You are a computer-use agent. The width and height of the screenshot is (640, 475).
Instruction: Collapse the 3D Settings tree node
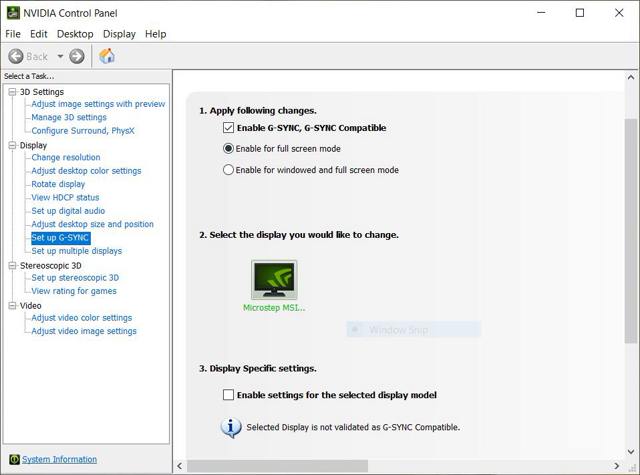pyautogui.click(x=12, y=92)
